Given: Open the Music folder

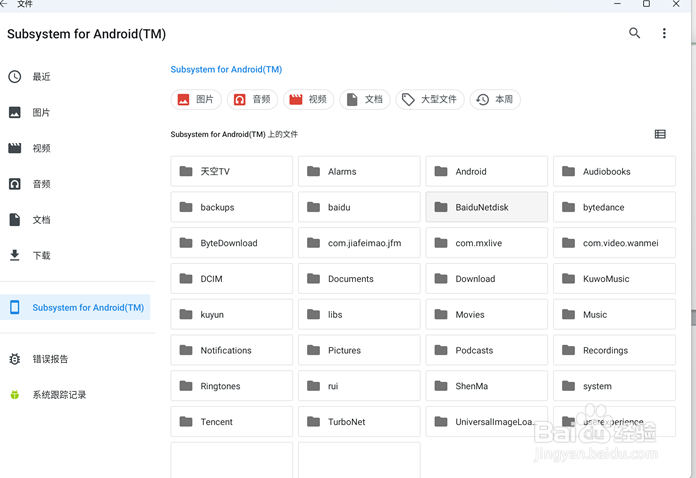Looking at the screenshot, I should (x=614, y=315).
